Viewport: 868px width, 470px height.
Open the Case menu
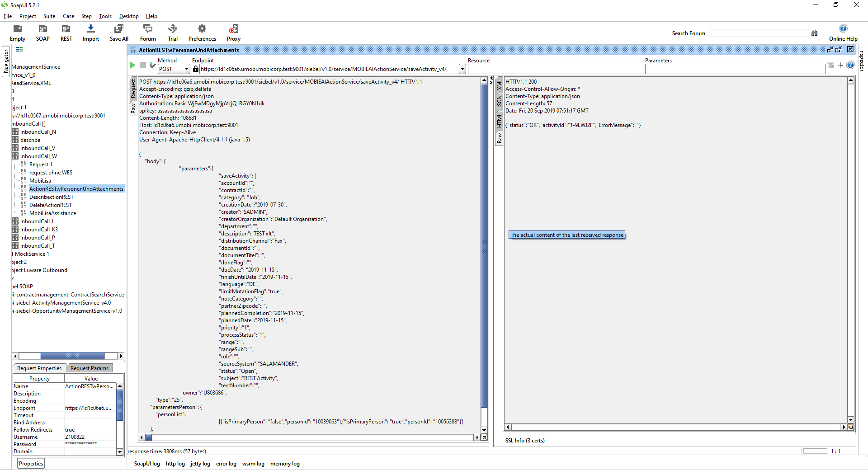coord(69,16)
